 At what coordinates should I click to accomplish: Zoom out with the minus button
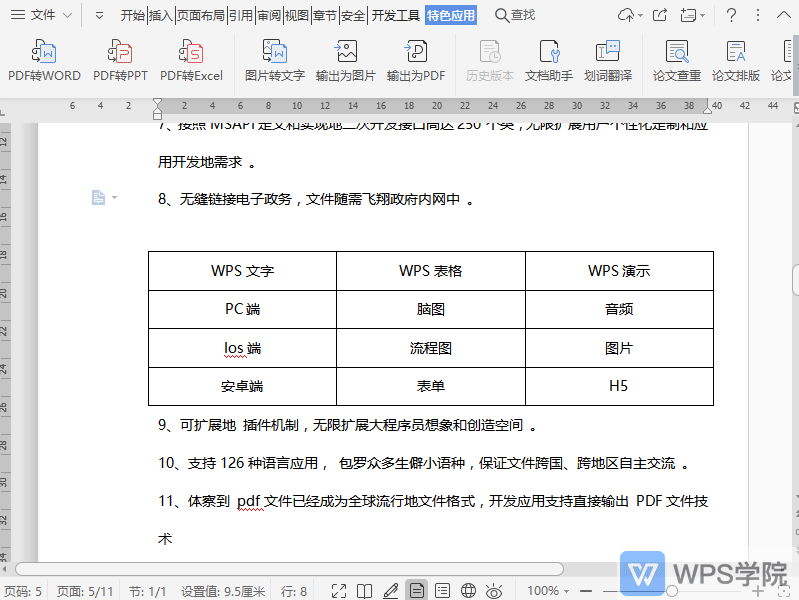pos(586,591)
